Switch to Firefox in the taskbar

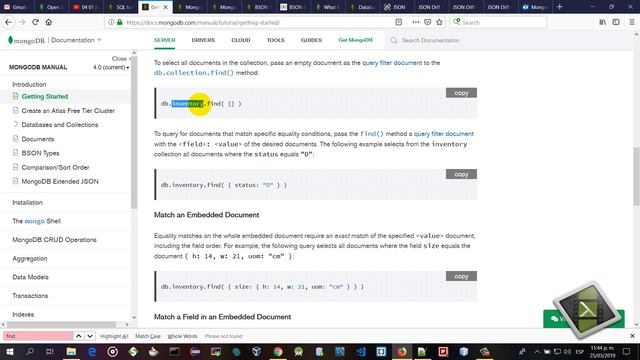[x=402, y=352]
